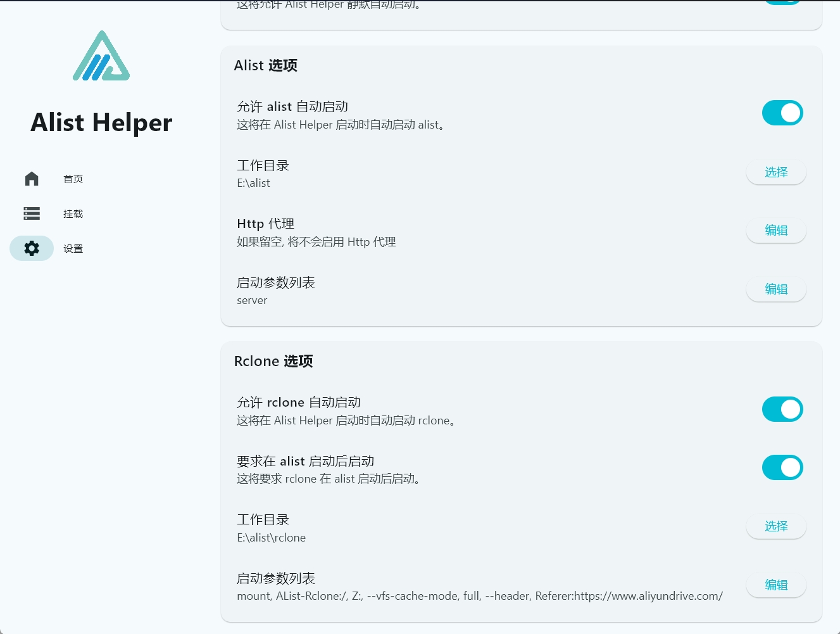Click the Alist Helper triangle logo
The image size is (840, 634).
point(101,57)
